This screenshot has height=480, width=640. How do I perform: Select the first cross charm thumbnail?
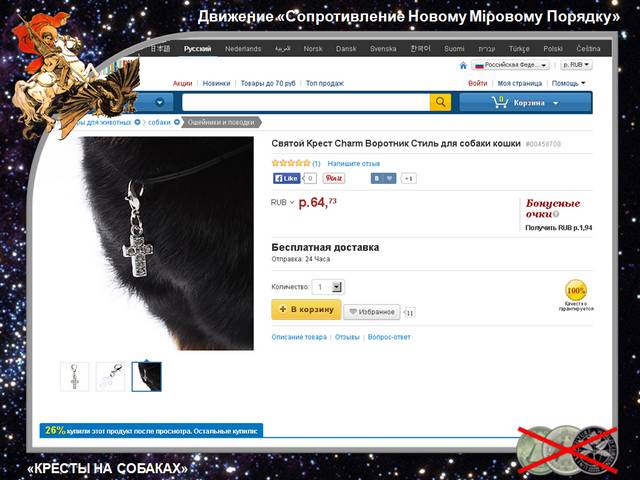pos(74,377)
